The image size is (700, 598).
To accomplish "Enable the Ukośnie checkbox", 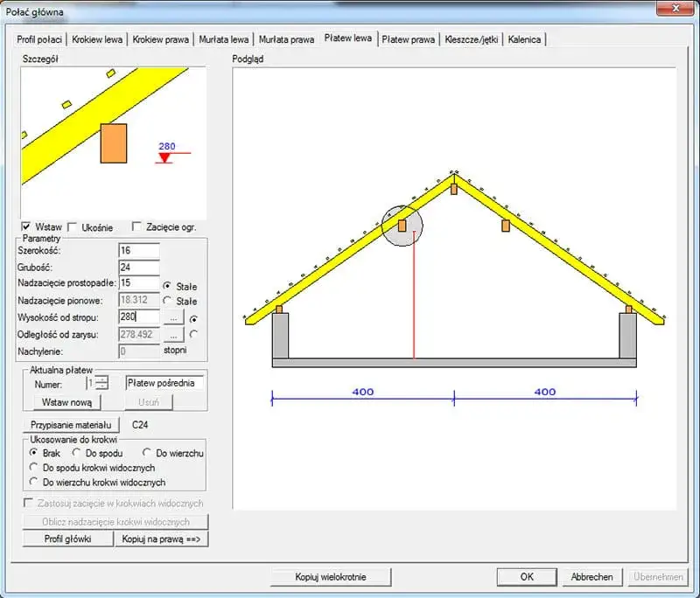I will point(73,227).
